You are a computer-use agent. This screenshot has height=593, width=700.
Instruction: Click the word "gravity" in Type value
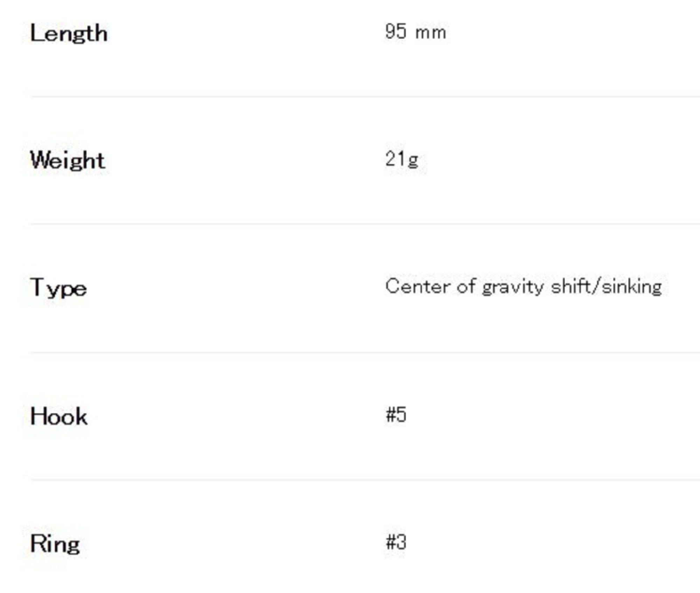pyautogui.click(x=512, y=288)
